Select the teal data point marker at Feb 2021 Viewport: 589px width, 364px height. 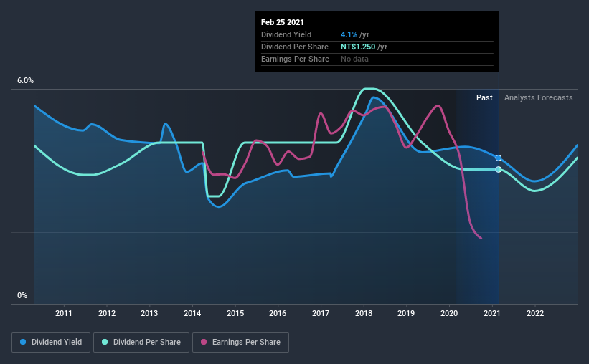[x=499, y=170]
